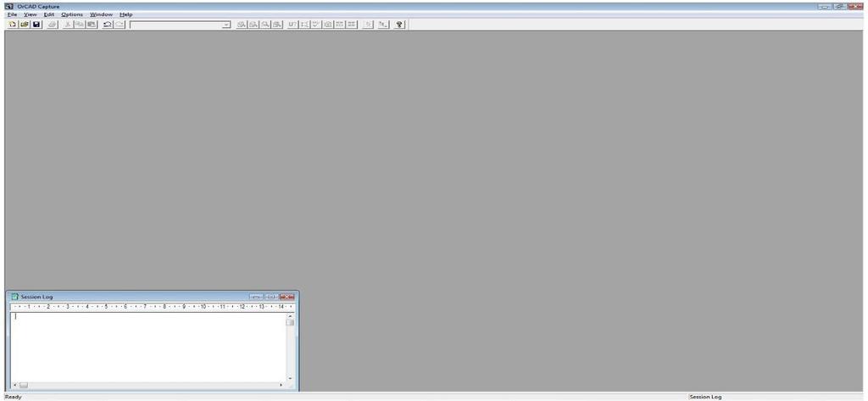The height and width of the screenshot is (401, 868).
Task: Open the Edit menu
Action: 49,14
